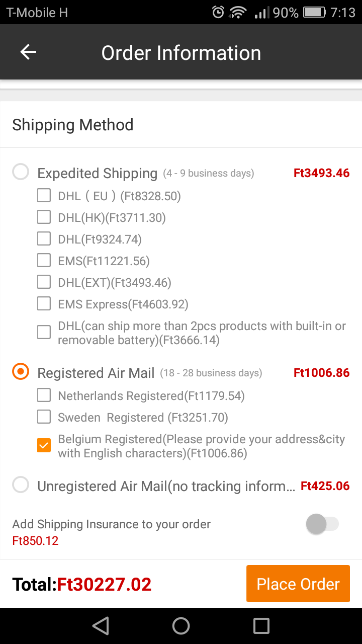Tick the EMS(Ft11221.56) checkbox
Viewport: 362px width, 644px height.
pyautogui.click(x=44, y=260)
